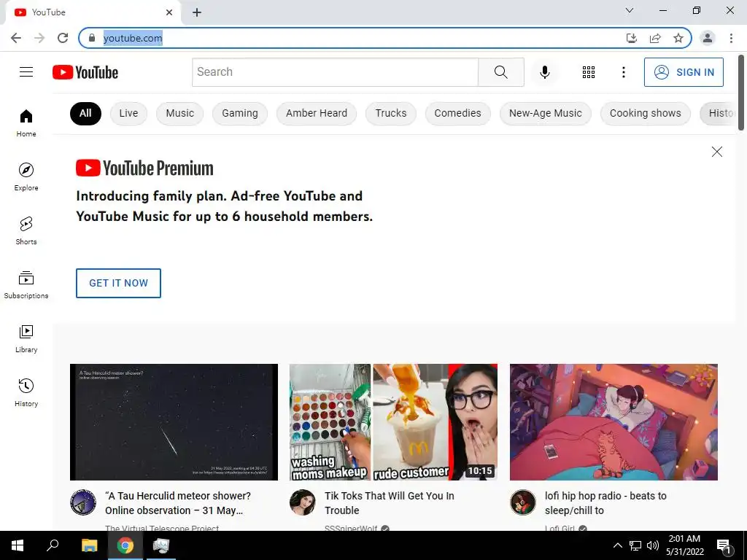Open Subscriptions in sidebar
The width and height of the screenshot is (747, 560).
26,284
